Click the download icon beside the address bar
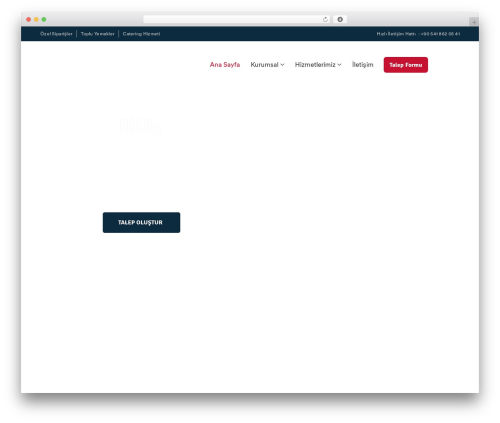Screen dimensions: 500x423 pos(340,19)
